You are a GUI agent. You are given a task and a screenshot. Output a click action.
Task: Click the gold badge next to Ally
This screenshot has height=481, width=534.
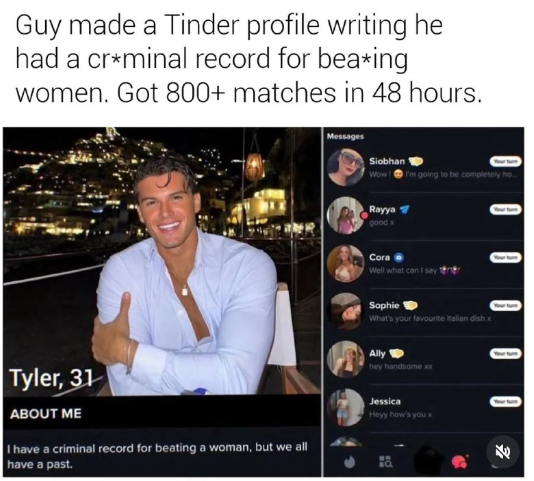point(396,353)
